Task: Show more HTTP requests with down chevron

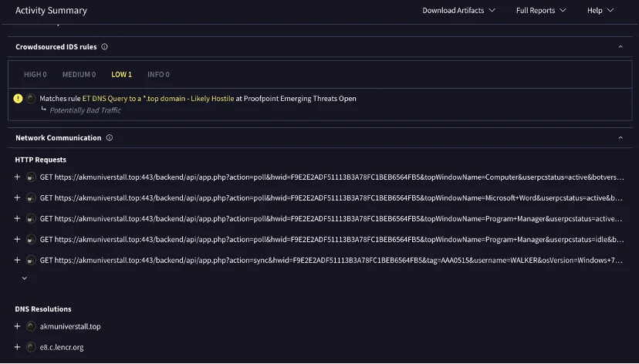Action: (x=25, y=278)
